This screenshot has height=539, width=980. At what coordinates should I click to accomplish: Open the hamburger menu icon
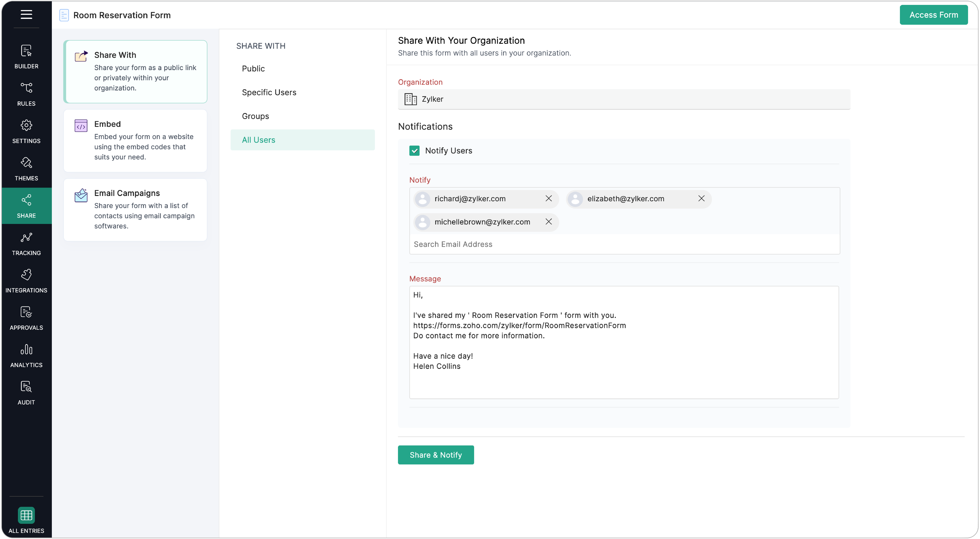coord(26,15)
